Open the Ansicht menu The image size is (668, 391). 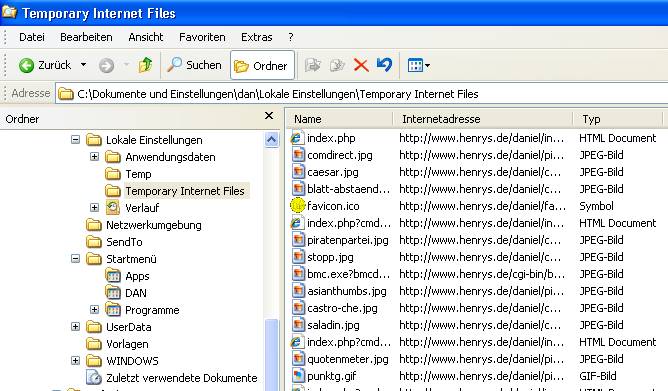(146, 37)
